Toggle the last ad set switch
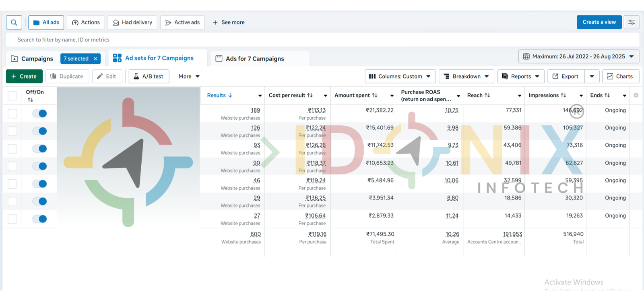Image resolution: width=644 pixels, height=301 pixels. pyautogui.click(x=40, y=219)
